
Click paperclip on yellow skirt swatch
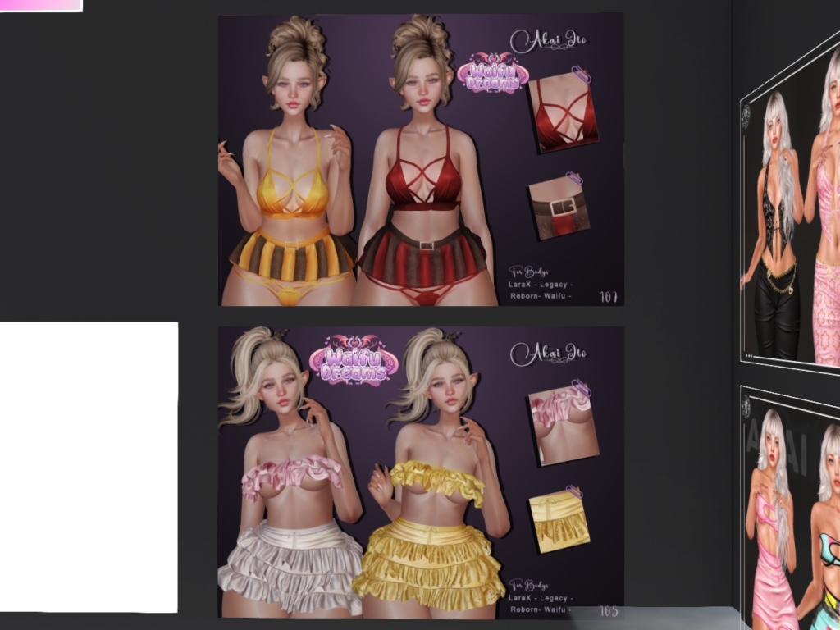click(573, 492)
